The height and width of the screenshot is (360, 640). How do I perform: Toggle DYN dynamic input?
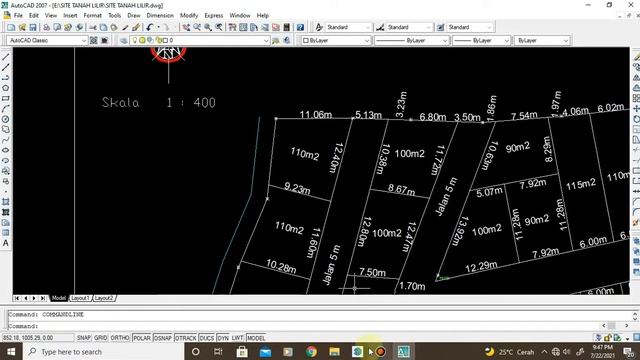[223, 338]
